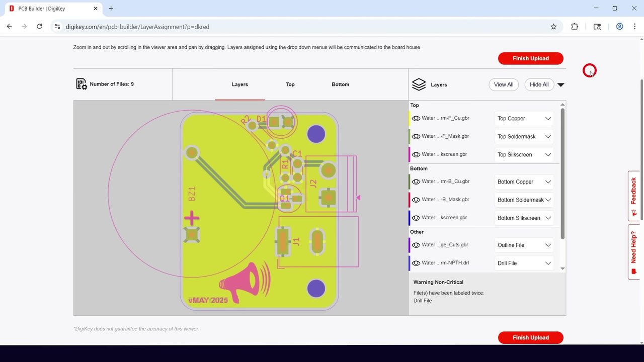Viewport: 644px width, 362px height.
Task: Toggle visibility of the Edge_Cuts.gbr layer
Action: [416, 245]
